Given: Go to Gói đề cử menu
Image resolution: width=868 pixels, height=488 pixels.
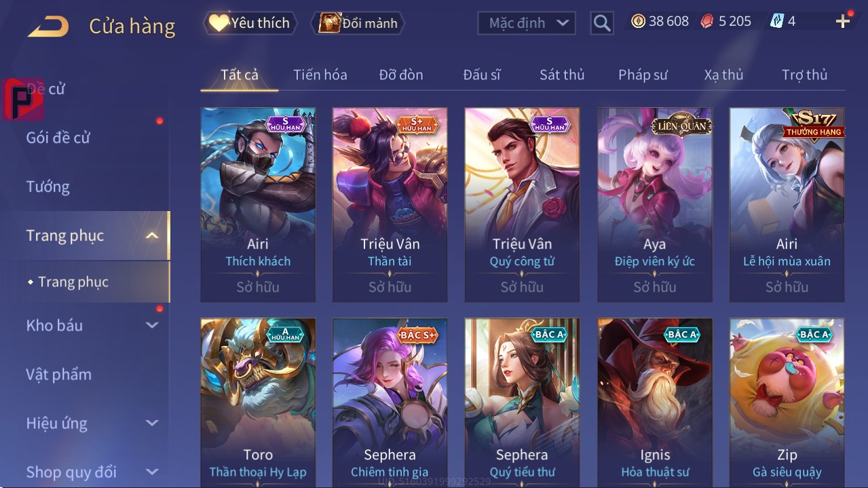Looking at the screenshot, I should pyautogui.click(x=58, y=138).
